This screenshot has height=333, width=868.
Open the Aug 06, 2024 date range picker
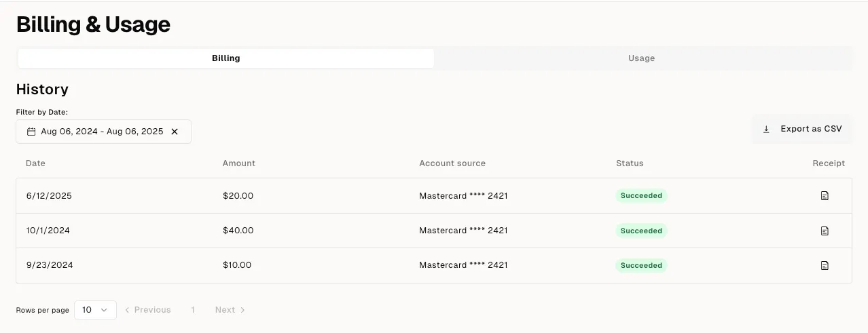coord(102,132)
